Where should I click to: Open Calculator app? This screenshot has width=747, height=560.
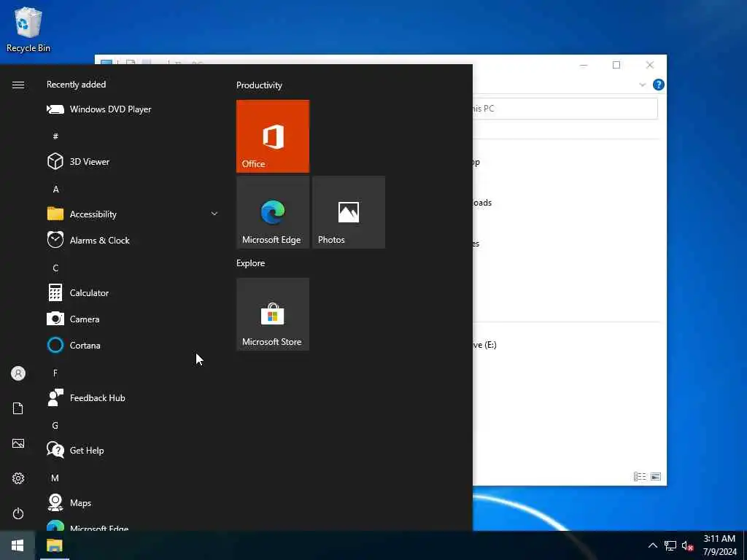tap(133, 293)
